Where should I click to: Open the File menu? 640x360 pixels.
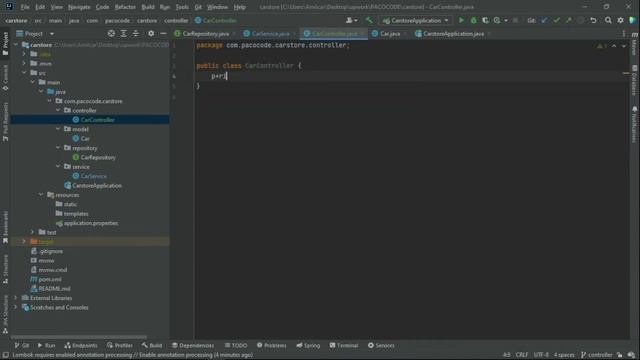(25, 7)
